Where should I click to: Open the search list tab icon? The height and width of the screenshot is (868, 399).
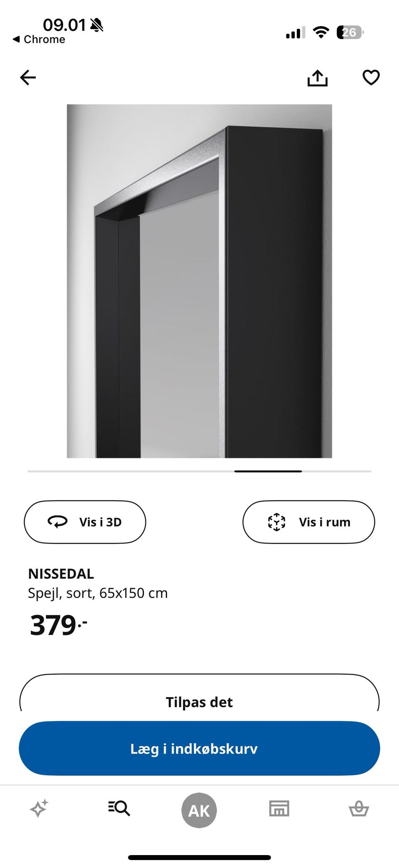119,808
